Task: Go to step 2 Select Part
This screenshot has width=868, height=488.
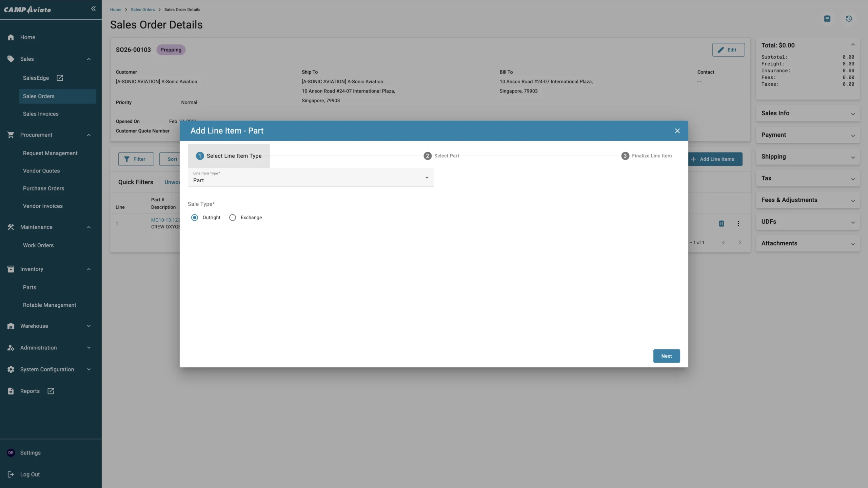Action: tap(441, 156)
